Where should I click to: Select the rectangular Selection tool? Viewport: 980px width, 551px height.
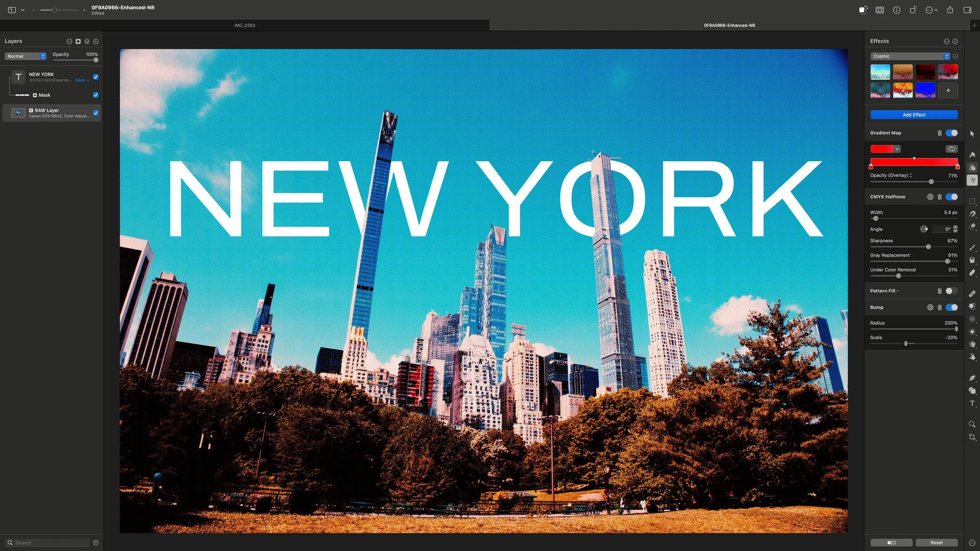(x=972, y=201)
